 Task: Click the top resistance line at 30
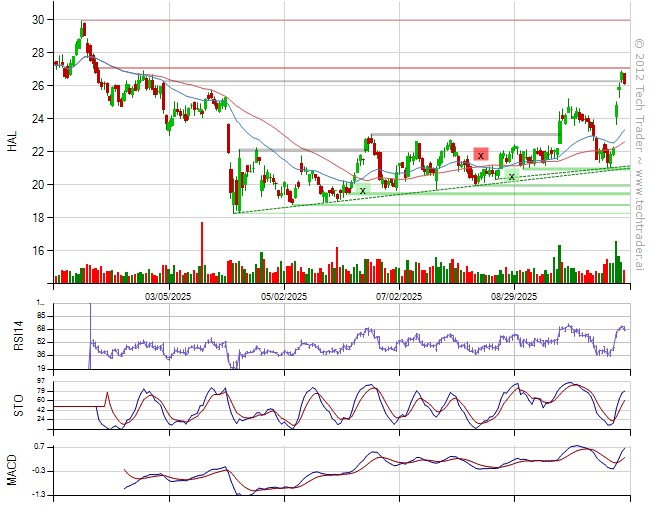pyautogui.click(x=350, y=20)
